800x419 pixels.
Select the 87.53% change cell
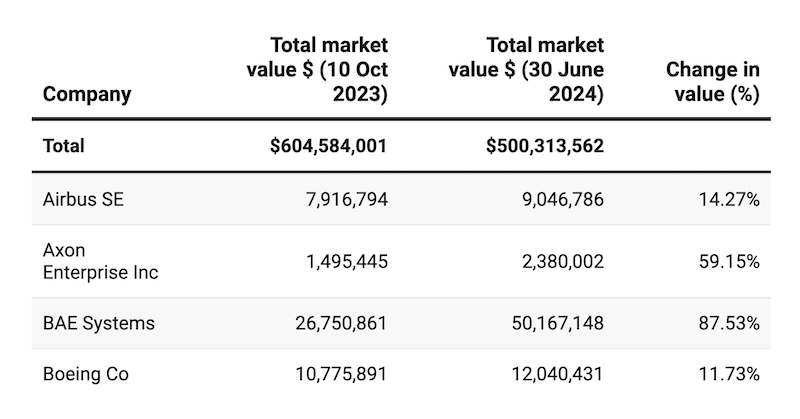point(732,323)
